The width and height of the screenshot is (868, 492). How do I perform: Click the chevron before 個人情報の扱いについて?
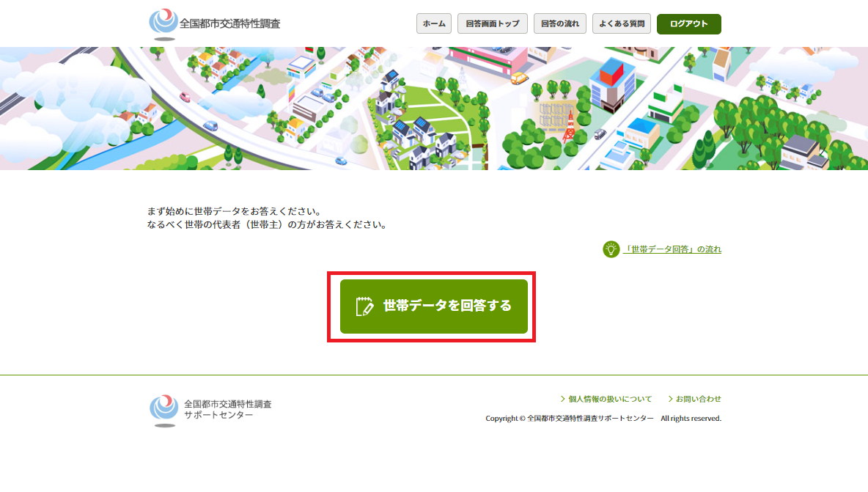(x=562, y=400)
